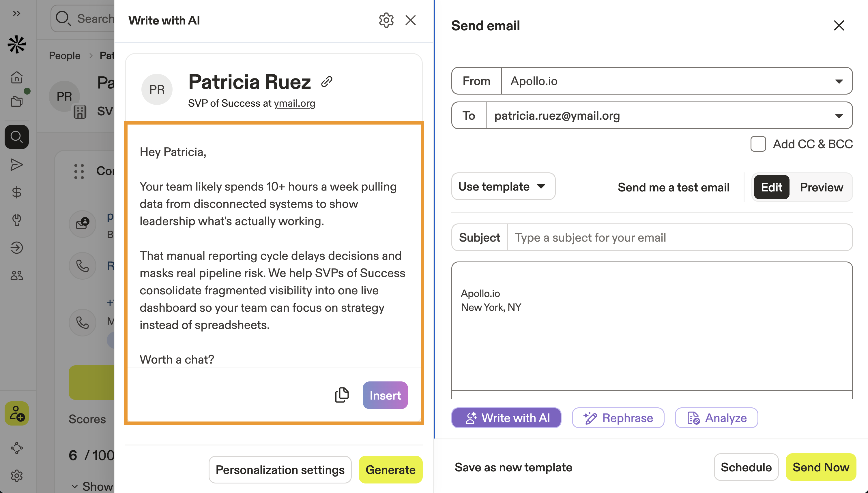Click ymail.org company link
This screenshot has height=493, width=868.
coord(294,103)
